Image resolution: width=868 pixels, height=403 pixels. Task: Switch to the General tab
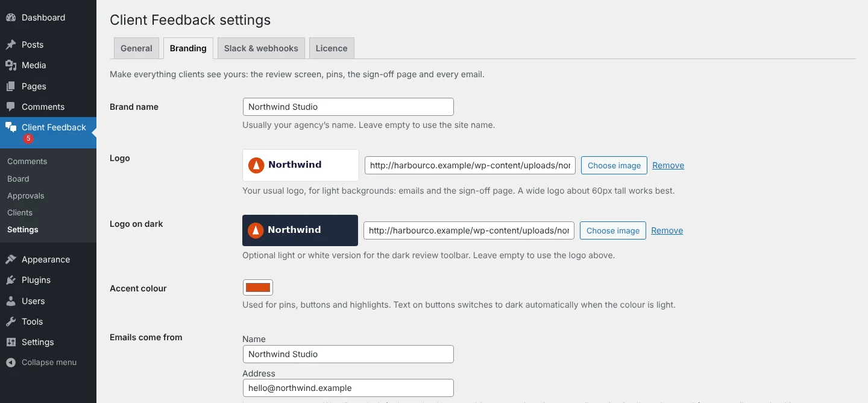pos(136,48)
